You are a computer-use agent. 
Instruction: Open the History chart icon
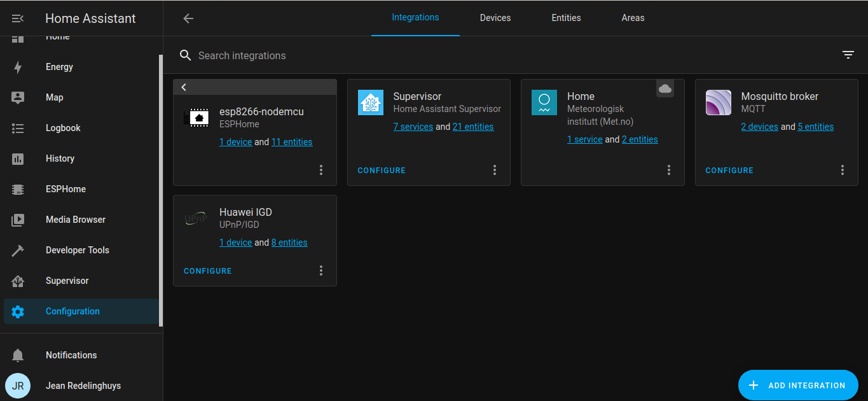18,158
